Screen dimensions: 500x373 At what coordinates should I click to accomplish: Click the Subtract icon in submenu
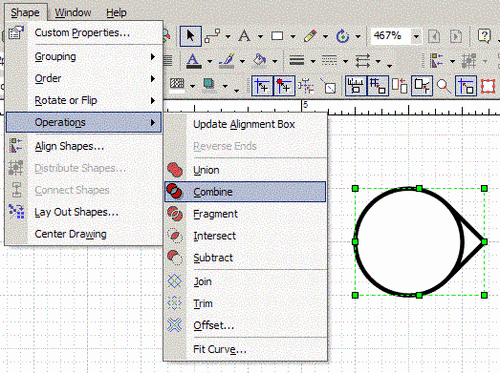pyautogui.click(x=175, y=258)
